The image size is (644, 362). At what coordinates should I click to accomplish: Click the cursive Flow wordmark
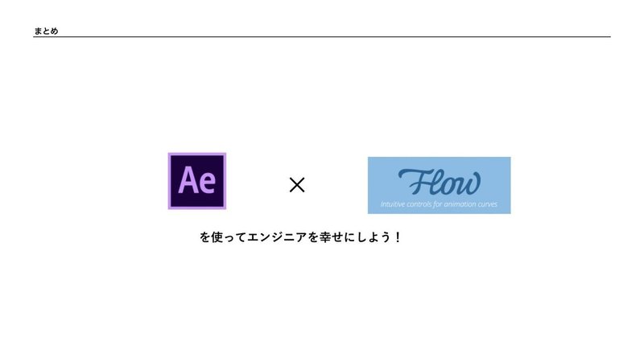coord(439,182)
